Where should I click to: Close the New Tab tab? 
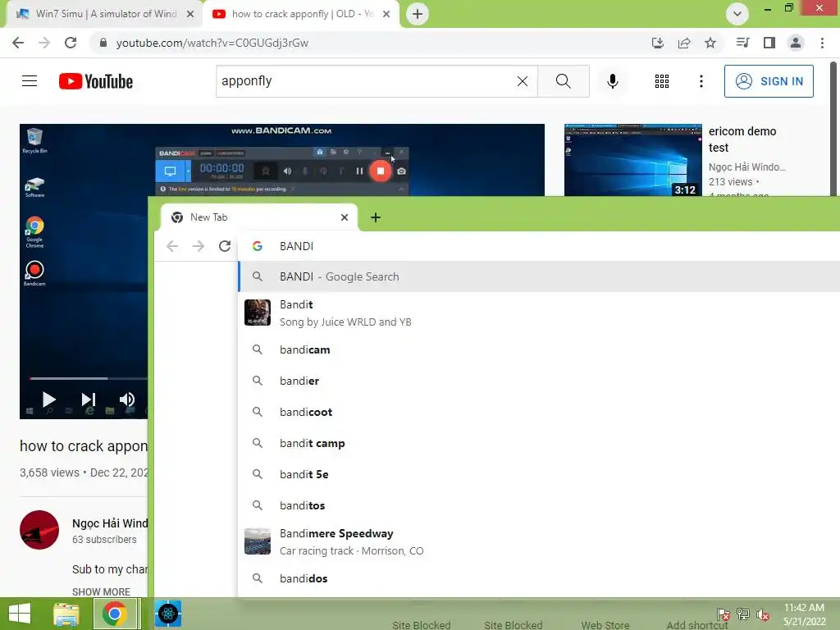(x=345, y=217)
